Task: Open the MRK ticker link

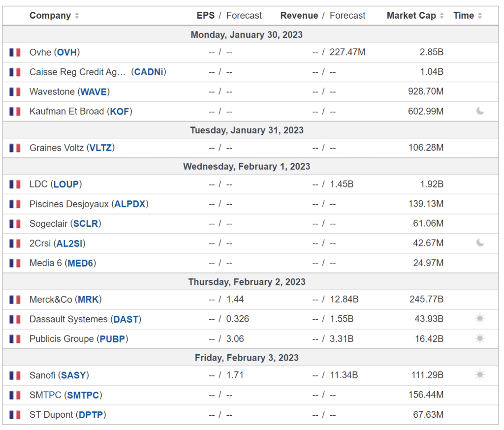Action: pyautogui.click(x=88, y=299)
